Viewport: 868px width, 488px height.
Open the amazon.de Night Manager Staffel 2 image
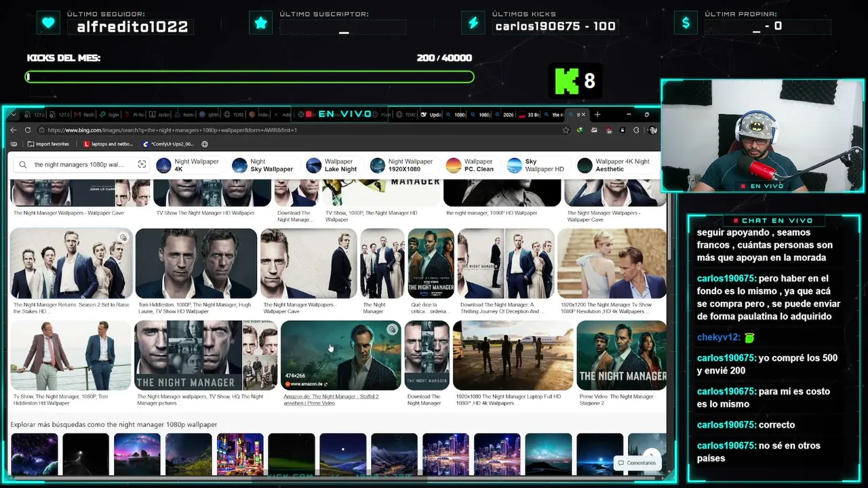click(340, 356)
